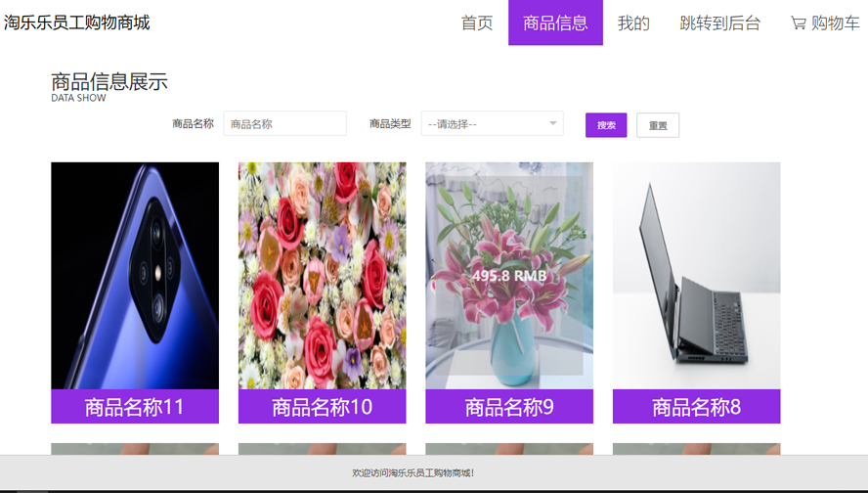
Task: Click the DATA SHOW subtitle text
Action: [x=78, y=98]
